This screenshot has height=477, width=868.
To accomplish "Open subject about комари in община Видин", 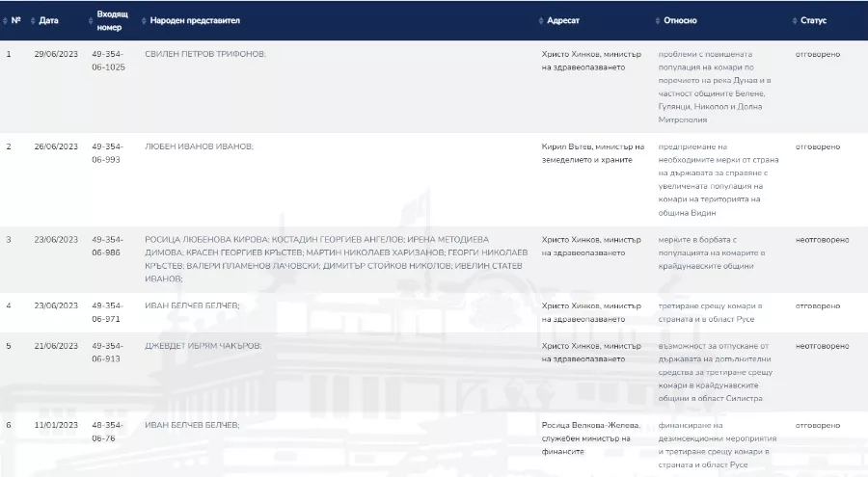I will [719, 180].
